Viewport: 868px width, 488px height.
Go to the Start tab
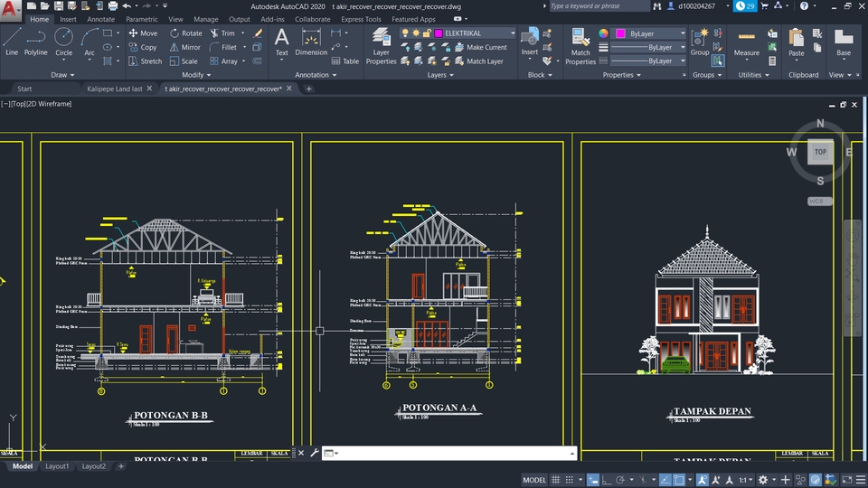[x=24, y=89]
